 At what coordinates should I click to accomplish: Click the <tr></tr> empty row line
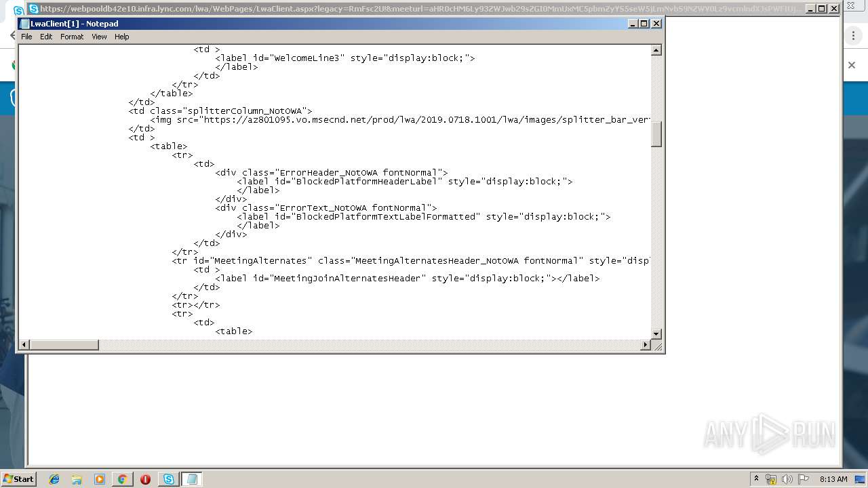[x=196, y=305]
